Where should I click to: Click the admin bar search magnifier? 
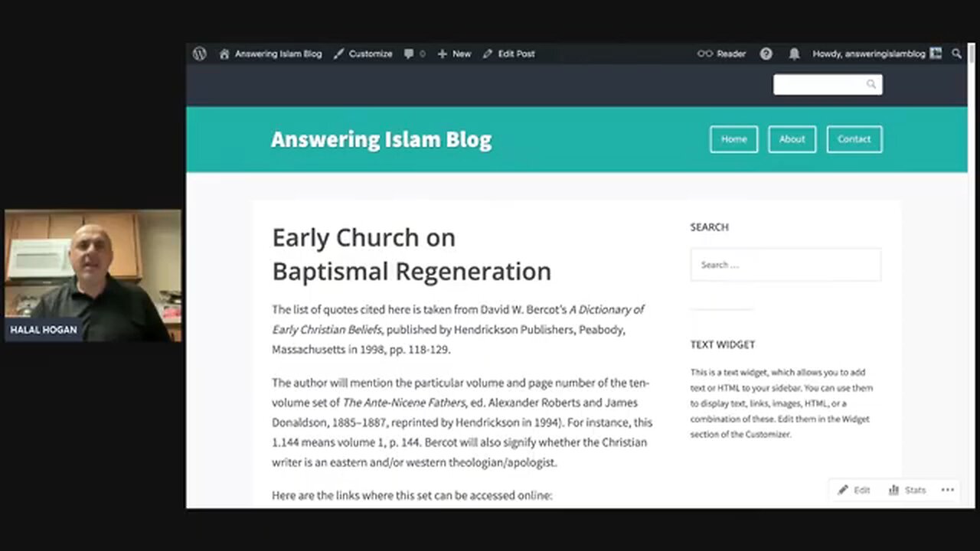(956, 54)
